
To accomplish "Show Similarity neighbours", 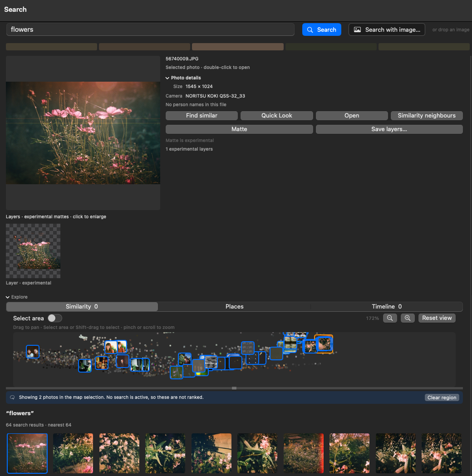I will click(x=427, y=116).
